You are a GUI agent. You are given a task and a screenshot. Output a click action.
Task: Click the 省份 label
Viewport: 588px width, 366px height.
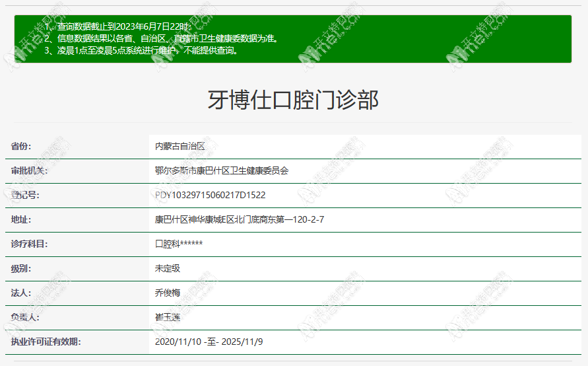pyautogui.click(x=21, y=147)
